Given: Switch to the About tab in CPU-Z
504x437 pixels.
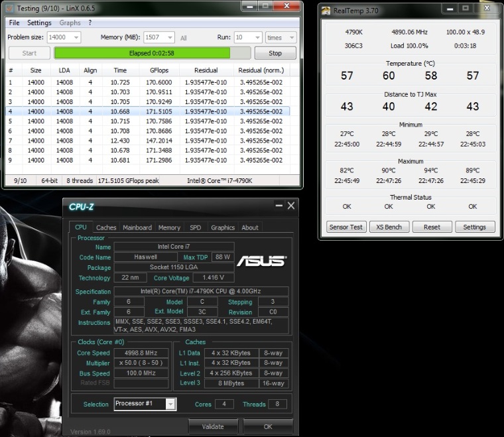Looking at the screenshot, I should pos(250,227).
